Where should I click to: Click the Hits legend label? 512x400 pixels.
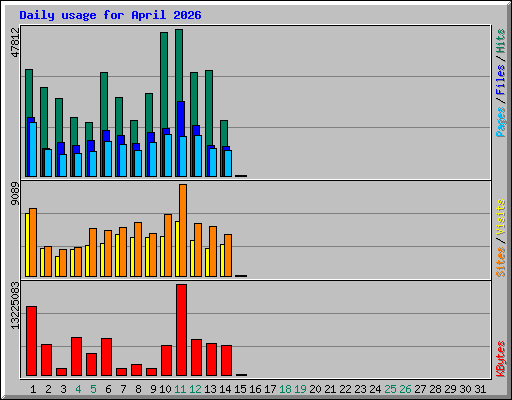pos(500,41)
